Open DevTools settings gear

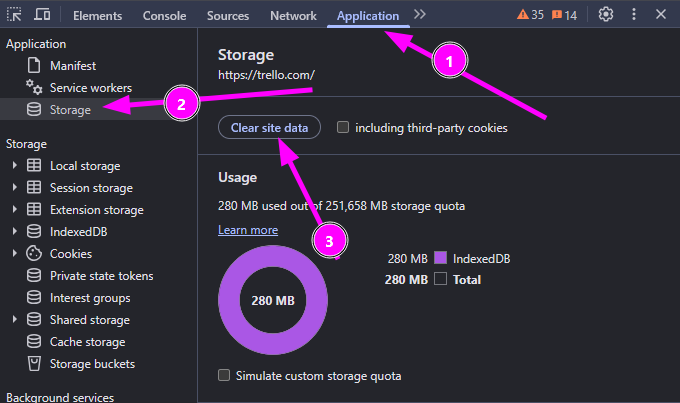606,14
